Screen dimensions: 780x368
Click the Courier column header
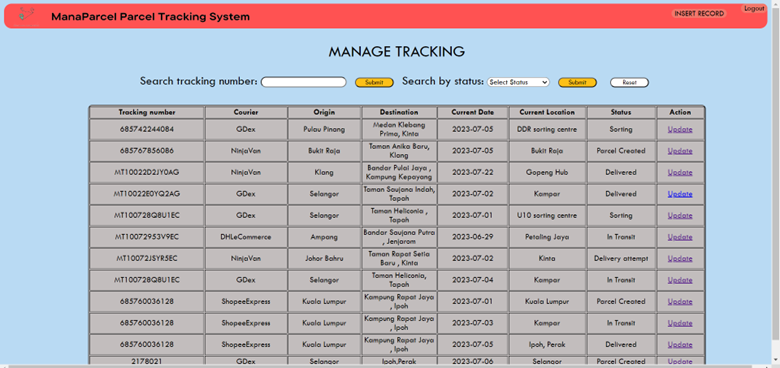(x=246, y=112)
